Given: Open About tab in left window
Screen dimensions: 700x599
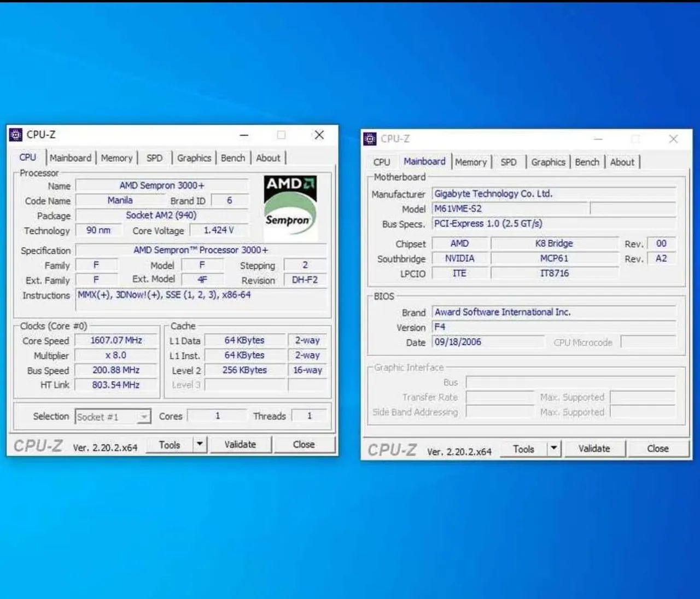Looking at the screenshot, I should pyautogui.click(x=268, y=158).
